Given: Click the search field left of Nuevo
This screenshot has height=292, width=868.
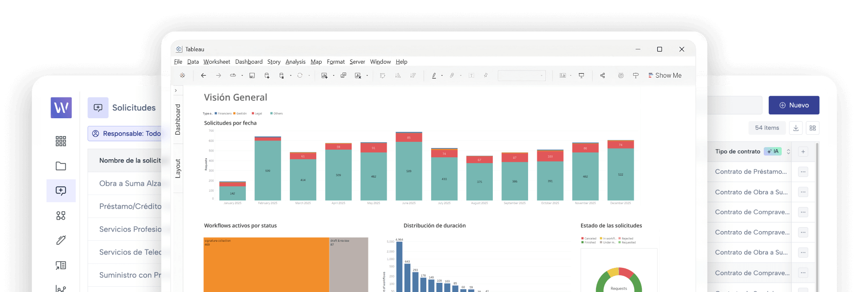Looking at the screenshot, I should tap(734, 105).
